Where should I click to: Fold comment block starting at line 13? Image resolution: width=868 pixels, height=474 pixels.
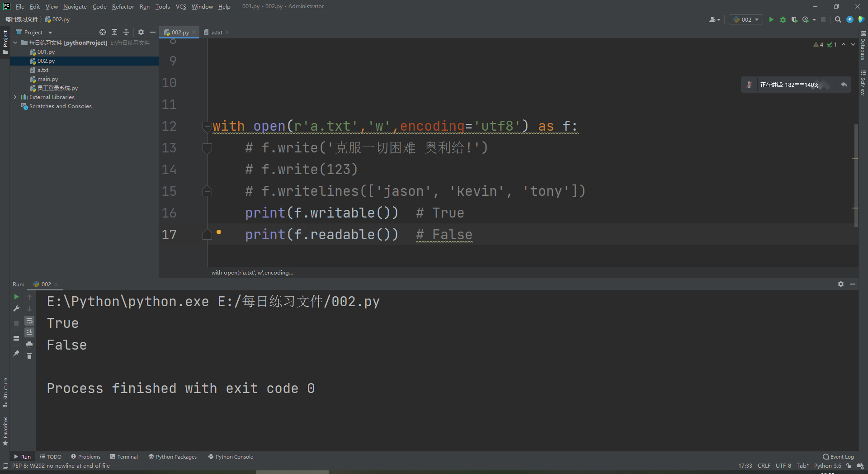(x=207, y=147)
